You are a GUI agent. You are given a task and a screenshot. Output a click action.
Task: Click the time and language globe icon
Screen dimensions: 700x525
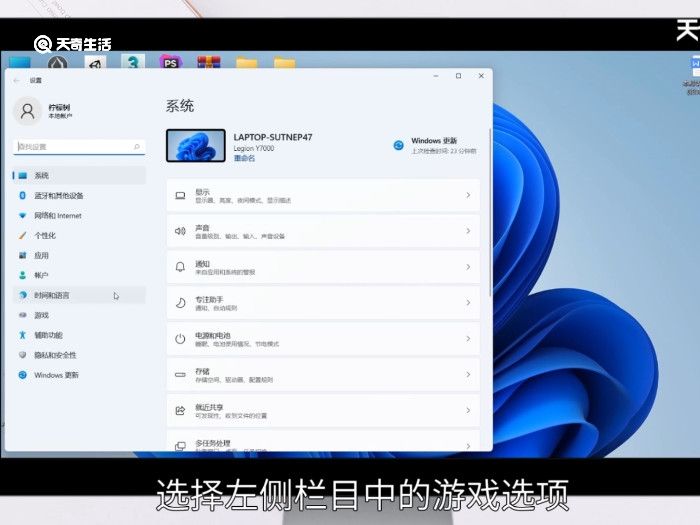tap(23, 295)
